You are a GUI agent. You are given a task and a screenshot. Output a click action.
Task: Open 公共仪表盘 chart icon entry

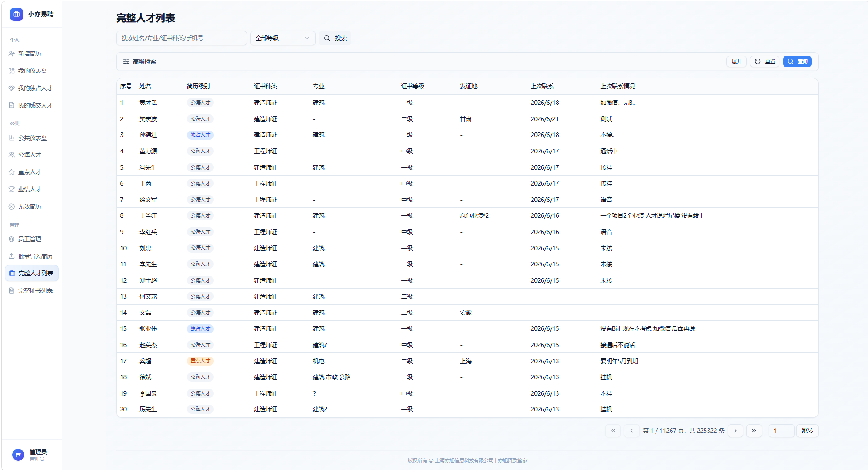tap(32, 138)
